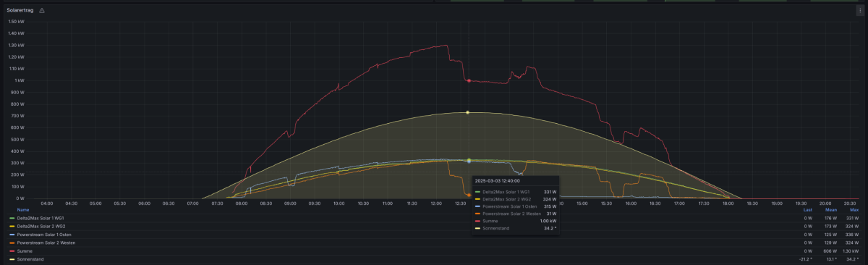The width and height of the screenshot is (868, 265).
Task: Open the red color swatch of Summe
Action: pos(12,251)
